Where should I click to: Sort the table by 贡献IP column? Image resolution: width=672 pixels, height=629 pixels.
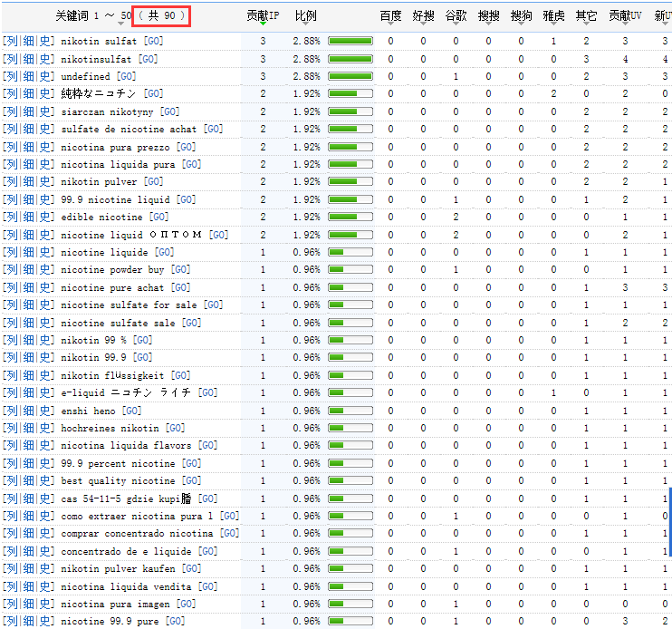tap(263, 16)
